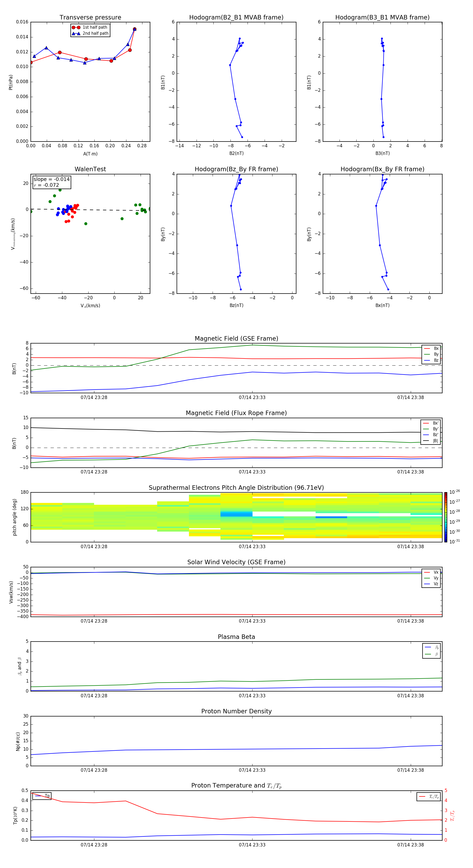473x868 pixels.
Task: Select the '2nd half path' legend entry
Action: click(90, 33)
